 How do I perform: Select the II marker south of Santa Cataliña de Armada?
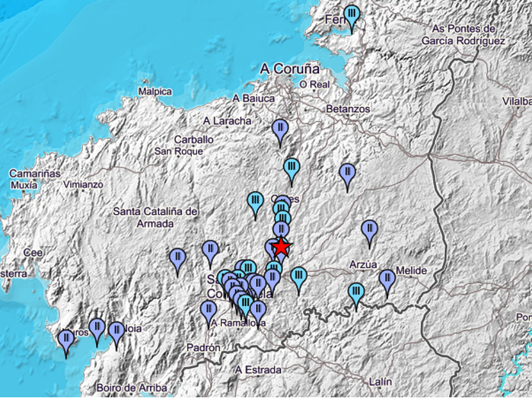point(178,257)
